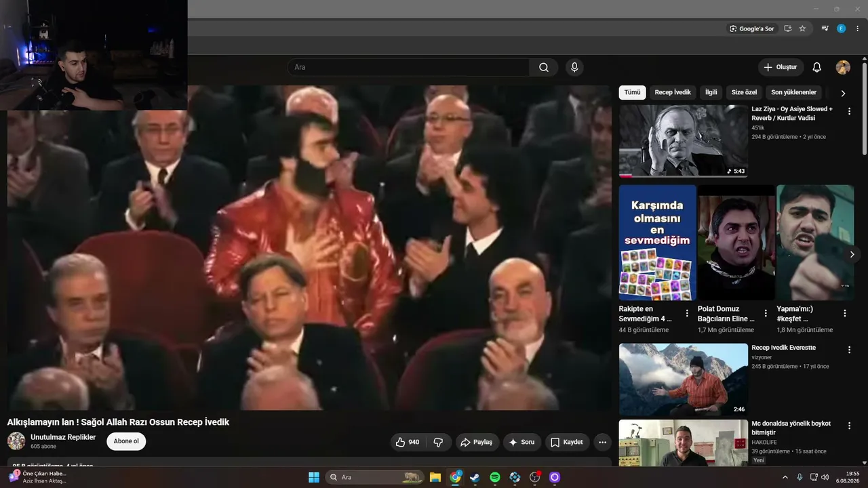Share the video with Paylaş
The height and width of the screenshot is (488, 868).
477,442
